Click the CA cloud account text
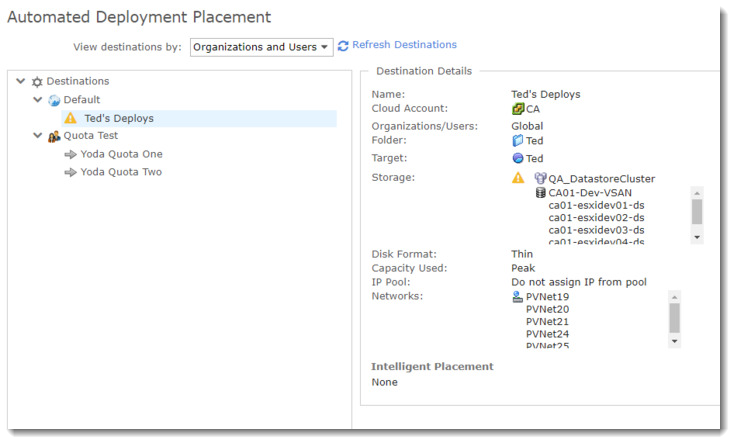 click(x=532, y=109)
